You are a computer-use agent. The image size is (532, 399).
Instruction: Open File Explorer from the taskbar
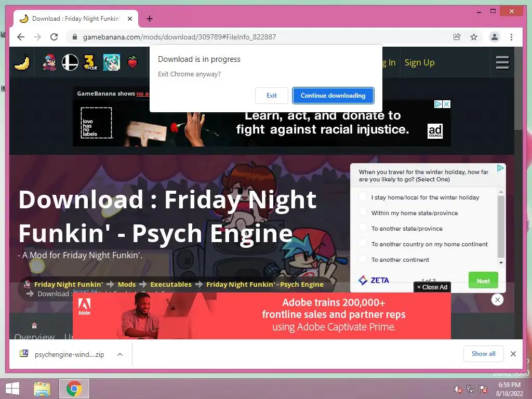42,389
